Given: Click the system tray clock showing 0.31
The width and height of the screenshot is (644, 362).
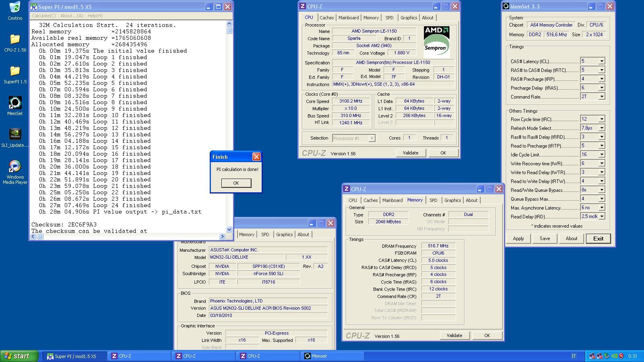Looking at the screenshot, I should click(x=633, y=356).
